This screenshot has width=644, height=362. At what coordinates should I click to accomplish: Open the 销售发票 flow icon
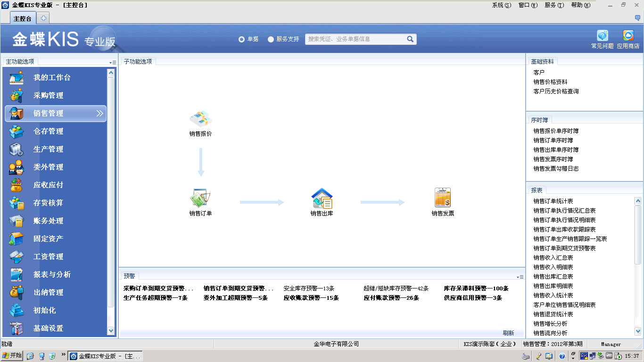(x=443, y=198)
